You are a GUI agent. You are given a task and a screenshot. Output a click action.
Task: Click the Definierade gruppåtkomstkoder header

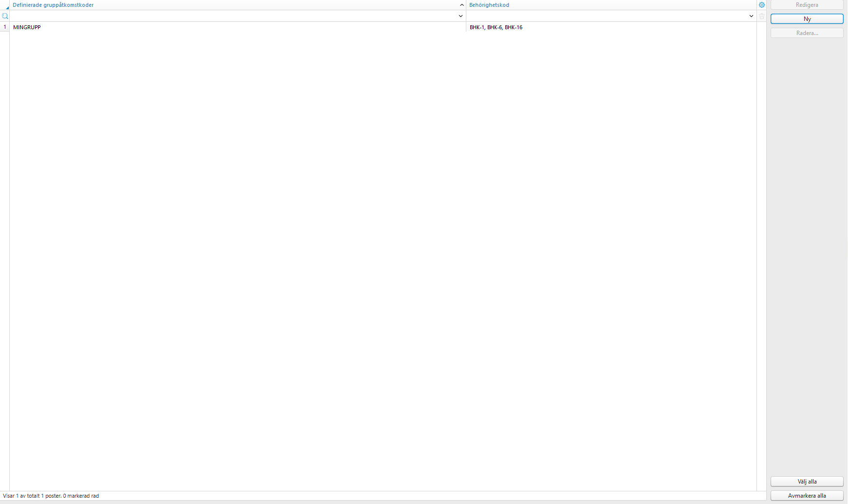tap(54, 5)
